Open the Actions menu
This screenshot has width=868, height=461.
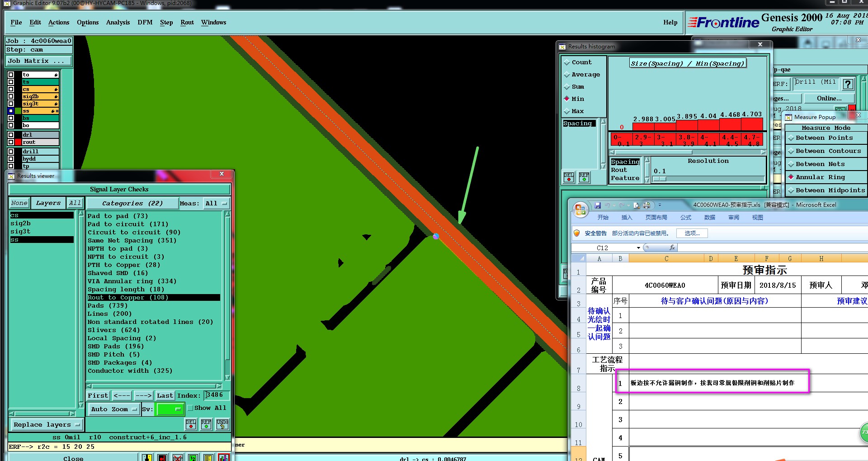tap(59, 23)
